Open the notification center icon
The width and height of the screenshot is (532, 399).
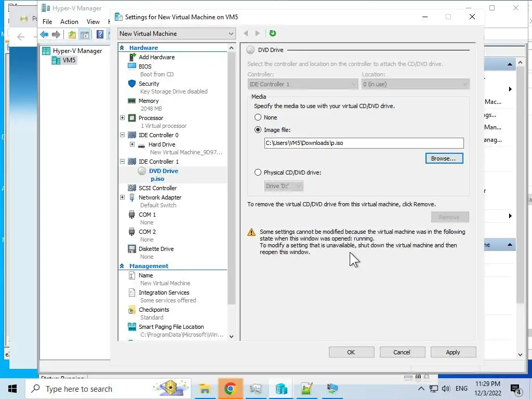click(516, 389)
